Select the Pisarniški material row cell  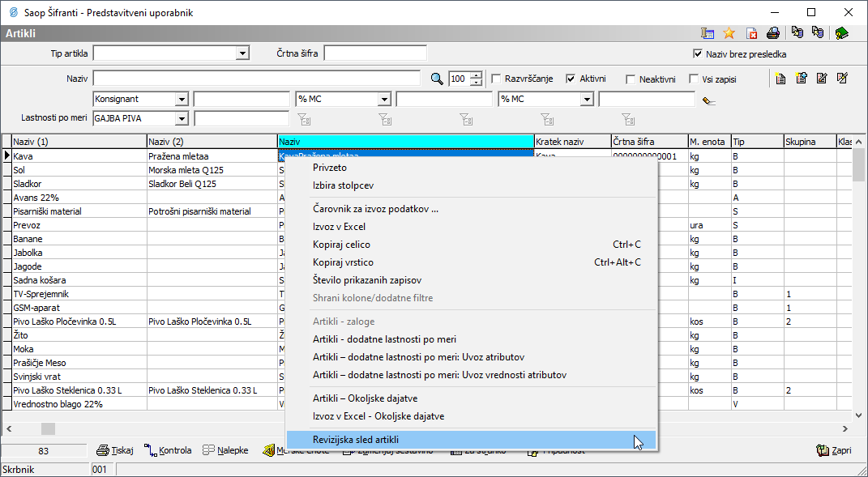pyautogui.click(x=79, y=211)
